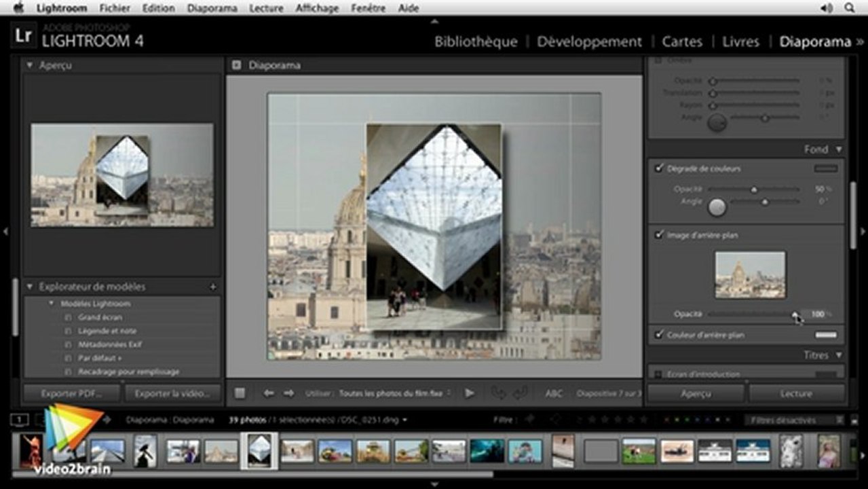This screenshot has width=868, height=489.
Task: Click the plus icon in Explorateur de modèles
Action: [212, 287]
